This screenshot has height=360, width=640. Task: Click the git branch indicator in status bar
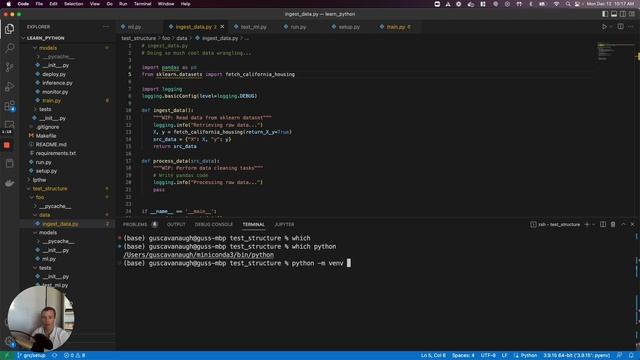click(31, 356)
